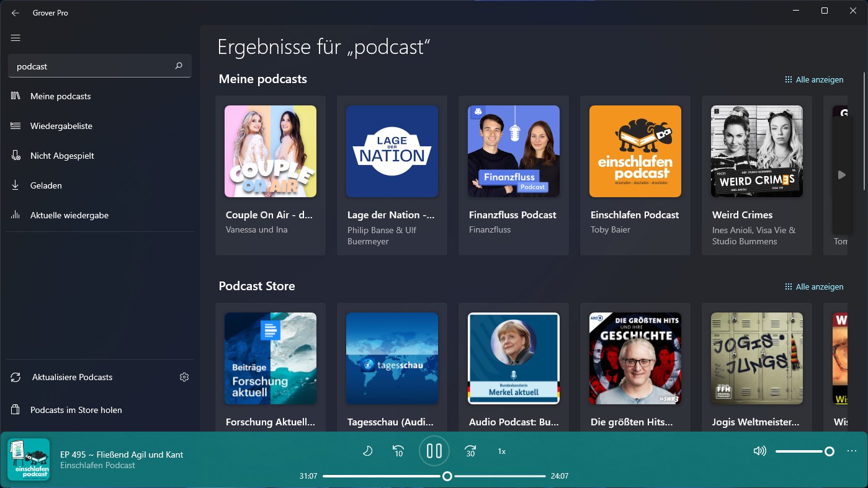Click author text Vanessa und Ina
The width and height of the screenshot is (868, 488).
point(257,229)
